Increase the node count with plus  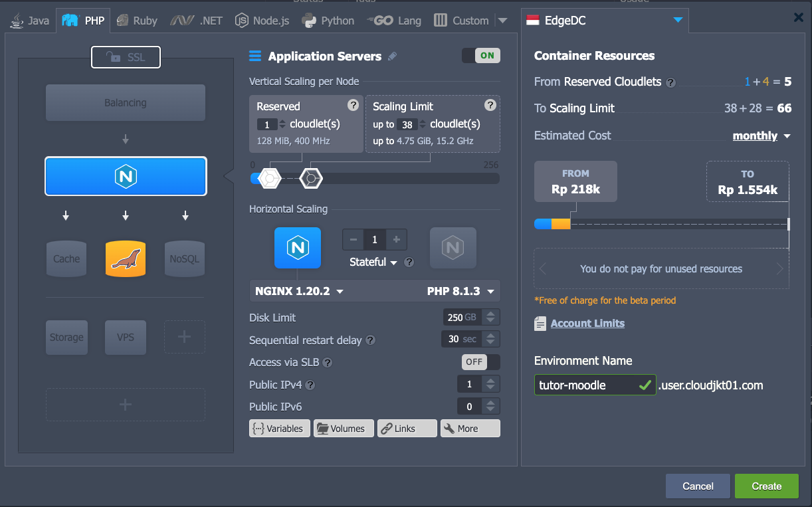(397, 240)
